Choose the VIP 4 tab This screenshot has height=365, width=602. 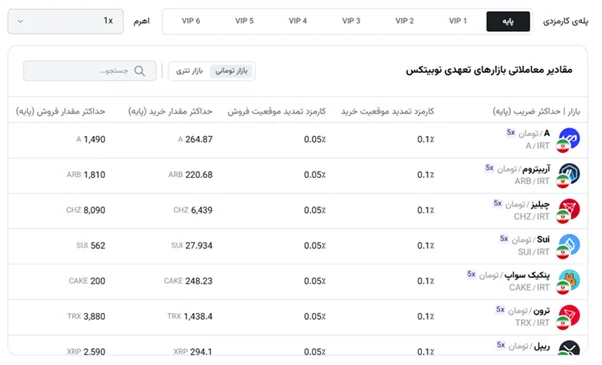(x=298, y=21)
